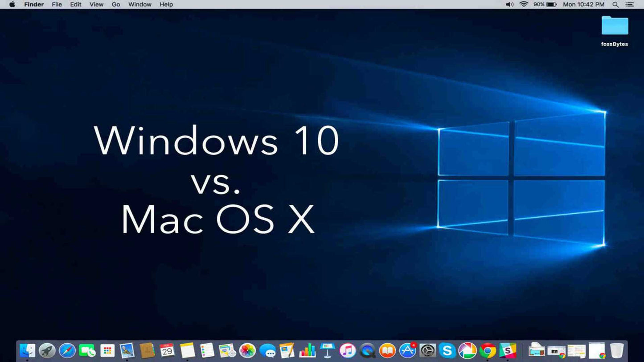Open the volume control in menu bar

point(509,4)
